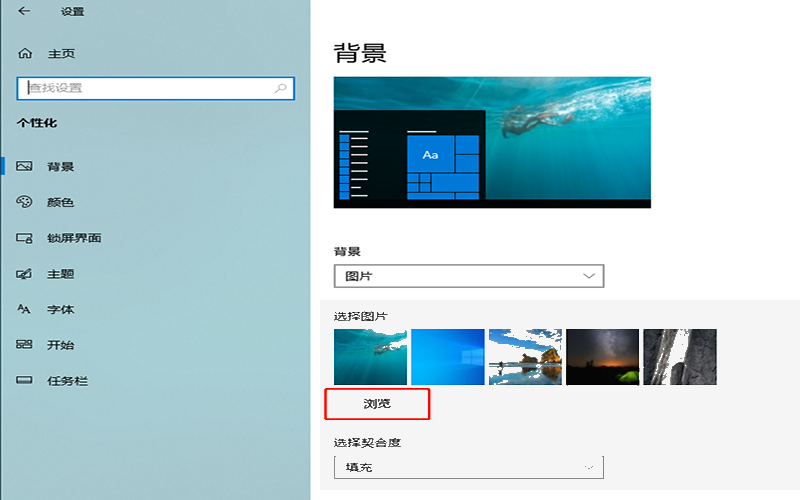Open the 背景 type dropdown showing 图片
800x500 pixels.
pos(469,276)
